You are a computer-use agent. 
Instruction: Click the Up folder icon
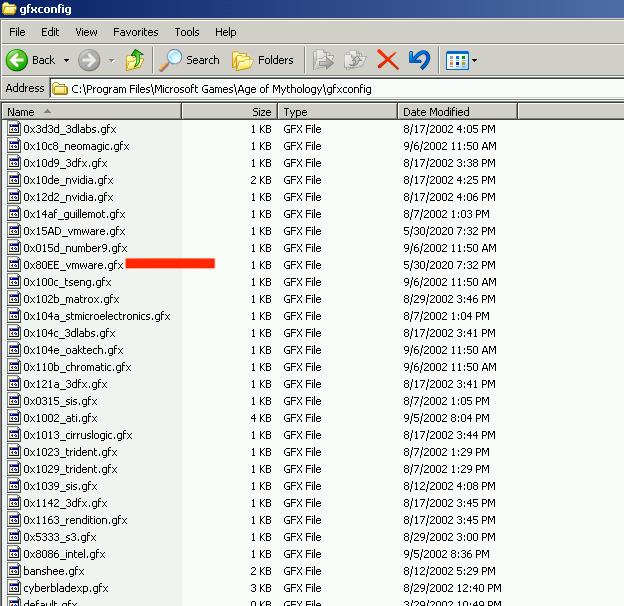point(135,60)
